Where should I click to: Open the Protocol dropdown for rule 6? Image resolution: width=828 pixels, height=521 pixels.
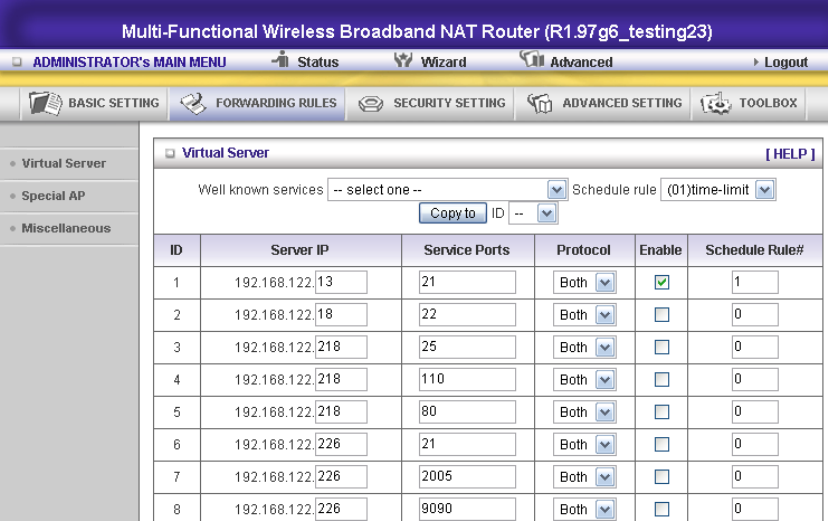(585, 444)
